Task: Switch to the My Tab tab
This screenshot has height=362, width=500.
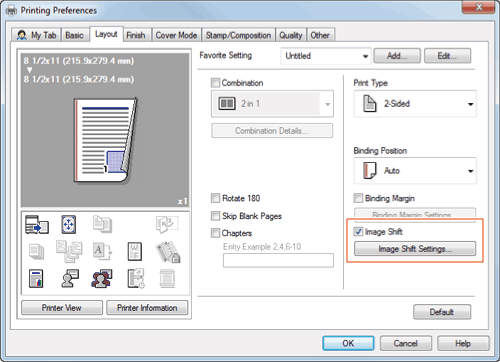Action: (36, 35)
